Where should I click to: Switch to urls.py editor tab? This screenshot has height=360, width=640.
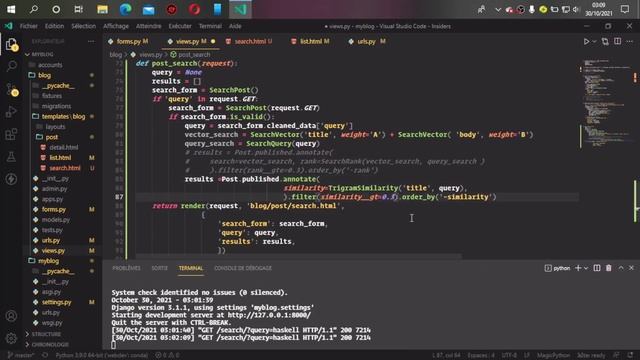coord(367,41)
